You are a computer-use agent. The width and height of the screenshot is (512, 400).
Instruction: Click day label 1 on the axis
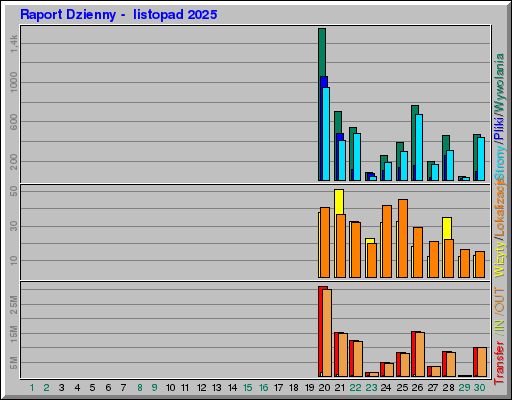click(32, 388)
